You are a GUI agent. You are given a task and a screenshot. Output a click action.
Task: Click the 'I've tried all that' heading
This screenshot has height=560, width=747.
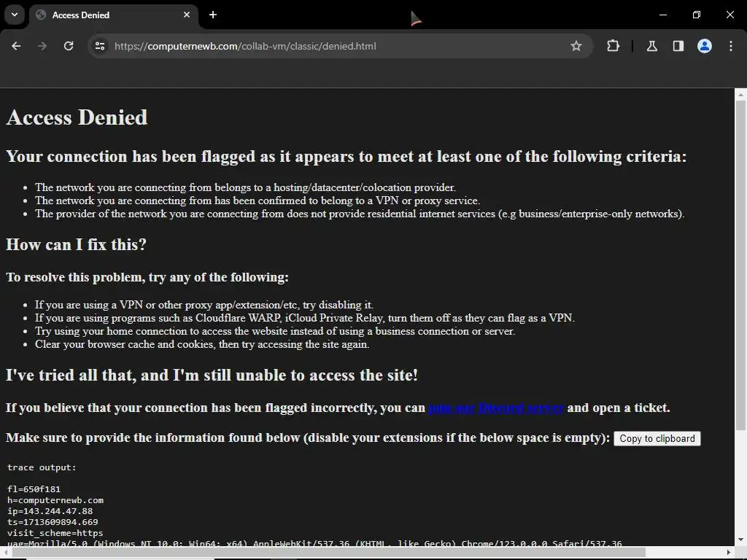[212, 376]
